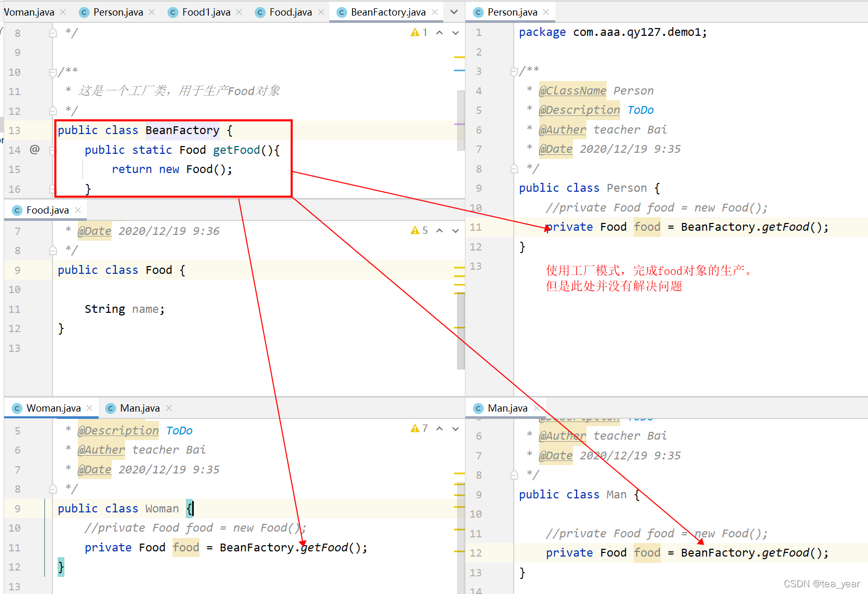Close the BeanFactory.java tab
Screen dimensions: 868x594
coord(435,12)
